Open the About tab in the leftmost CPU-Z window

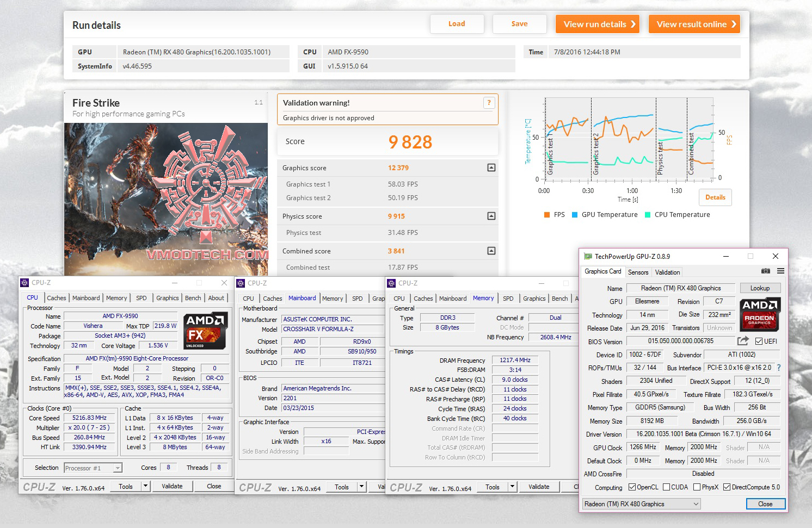216,298
